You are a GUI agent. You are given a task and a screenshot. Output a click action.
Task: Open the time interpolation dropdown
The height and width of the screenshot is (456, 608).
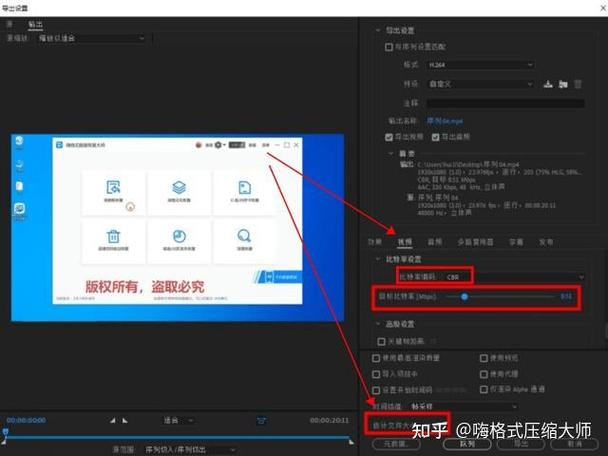[x=463, y=406]
